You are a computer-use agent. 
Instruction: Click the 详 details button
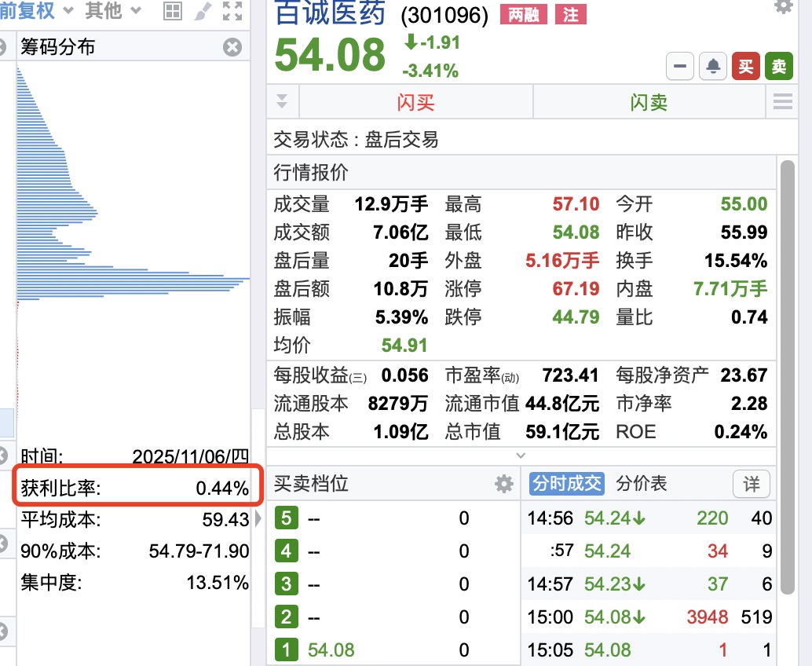[752, 485]
